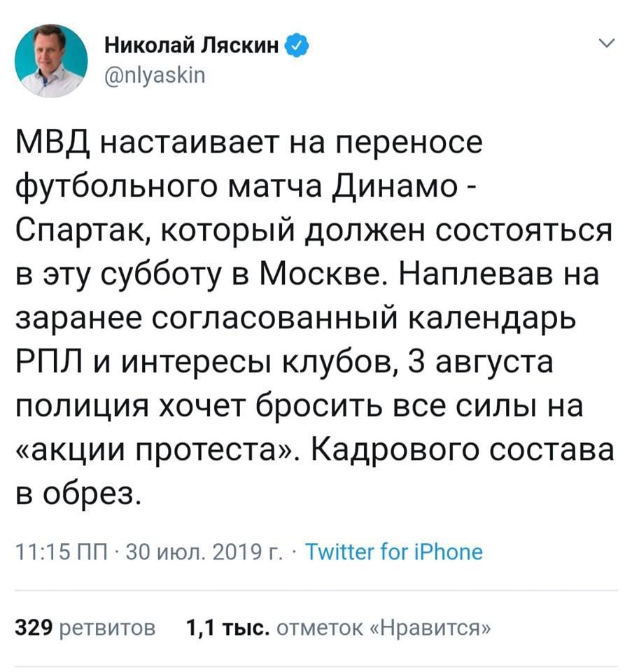Click the 11:15 ПП timestamp
This screenshot has height=672, width=632.
(x=59, y=552)
